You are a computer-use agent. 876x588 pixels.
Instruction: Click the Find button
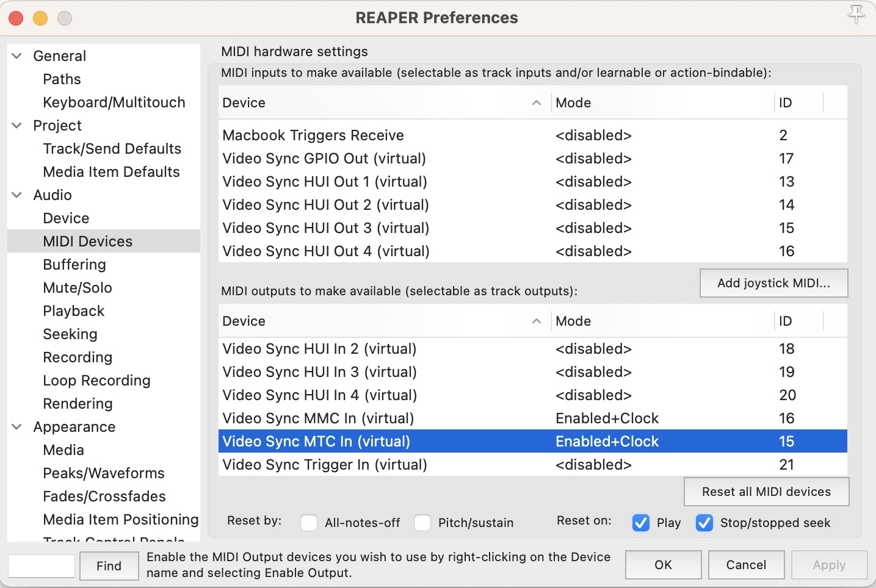109,566
